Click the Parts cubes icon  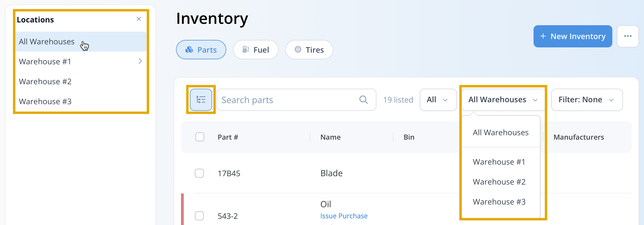(x=189, y=50)
